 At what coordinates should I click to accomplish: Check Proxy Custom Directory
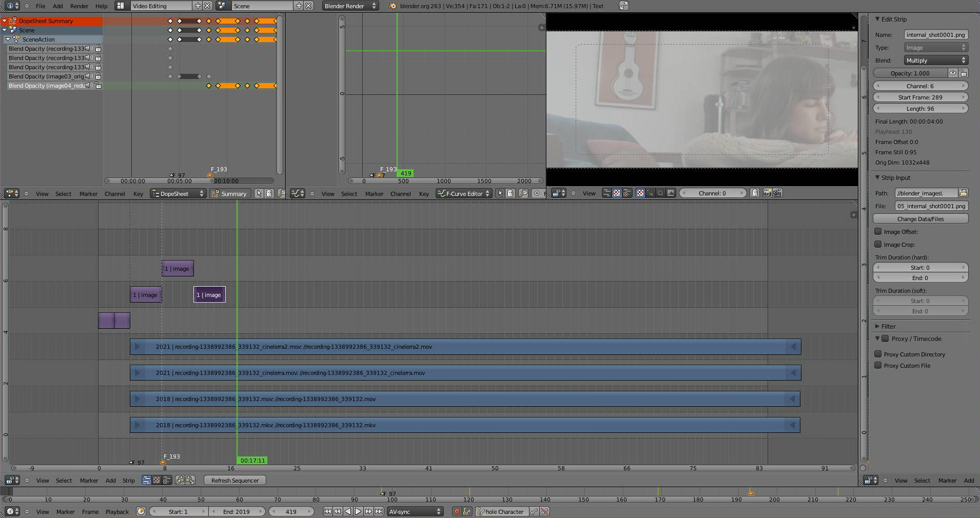click(x=878, y=354)
